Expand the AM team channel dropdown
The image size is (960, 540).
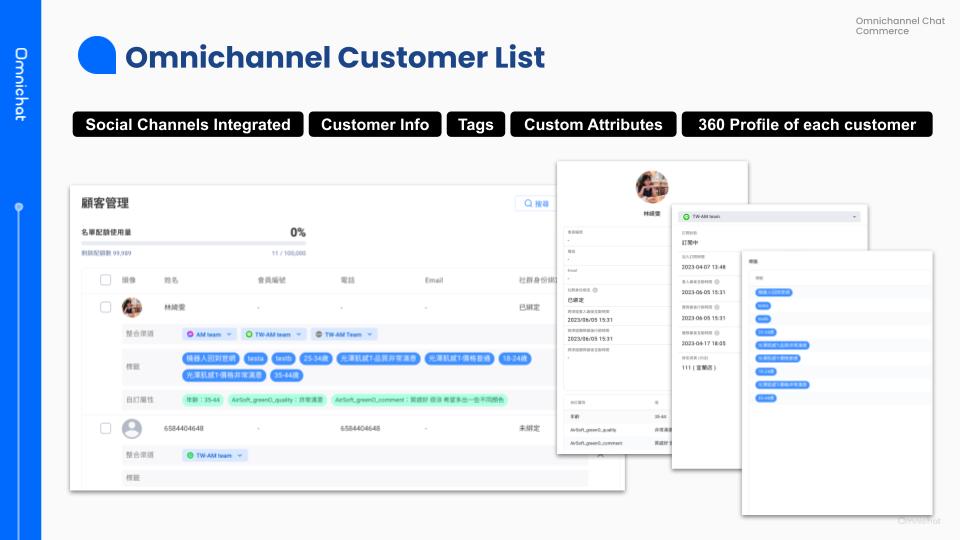(229, 334)
